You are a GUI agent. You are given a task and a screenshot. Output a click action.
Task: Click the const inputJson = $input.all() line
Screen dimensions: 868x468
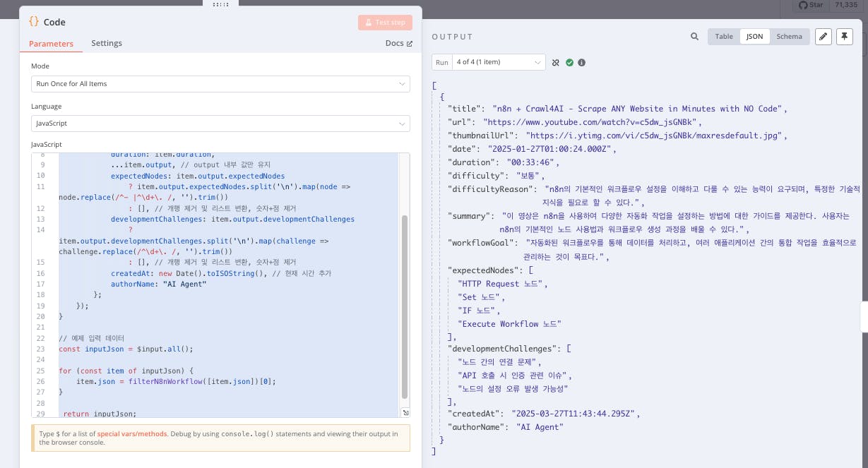click(x=126, y=349)
